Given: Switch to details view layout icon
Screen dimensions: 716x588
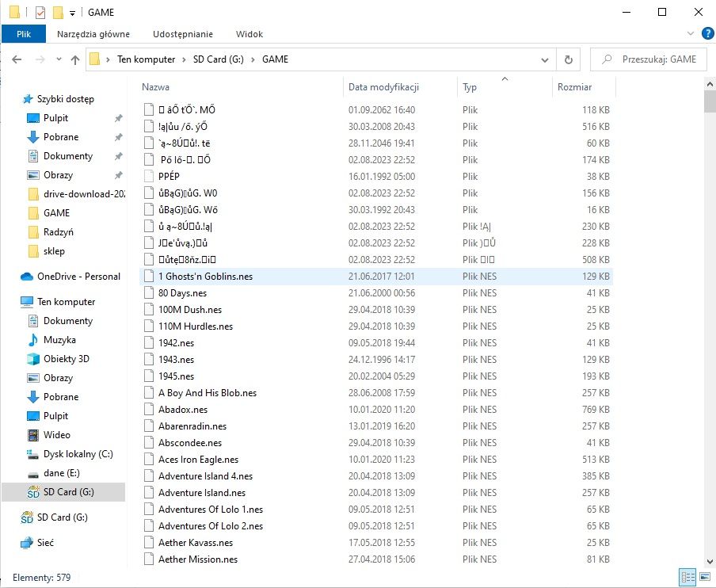Looking at the screenshot, I should (687, 577).
